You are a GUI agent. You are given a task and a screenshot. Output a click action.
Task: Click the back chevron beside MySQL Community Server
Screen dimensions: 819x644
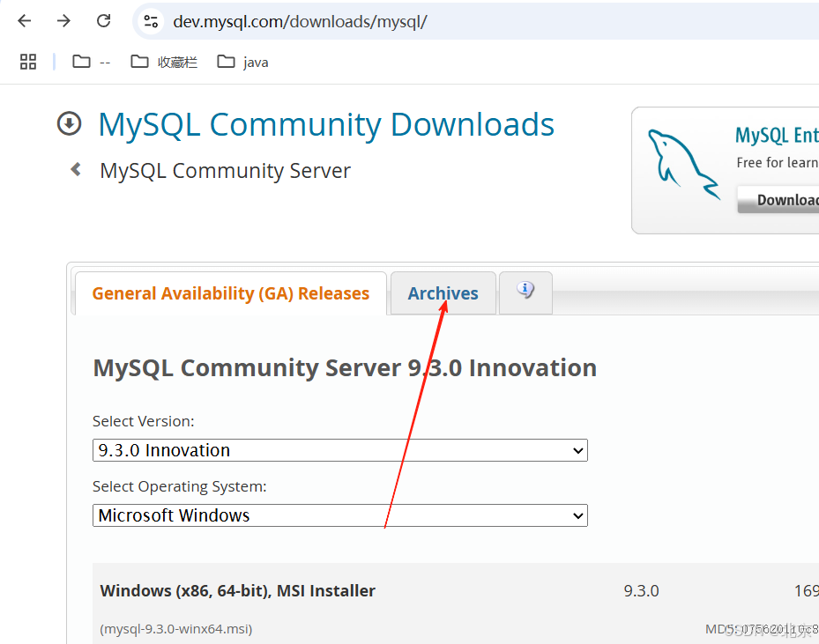coord(77,170)
